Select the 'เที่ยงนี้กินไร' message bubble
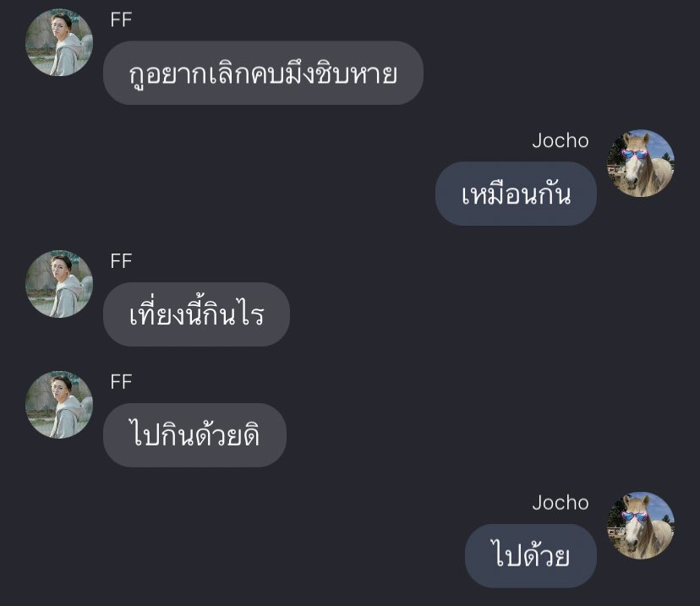This screenshot has width=700, height=606. 196,314
